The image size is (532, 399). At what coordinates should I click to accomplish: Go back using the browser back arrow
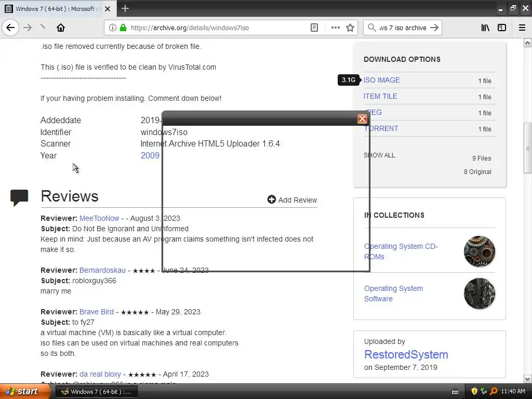point(10,28)
